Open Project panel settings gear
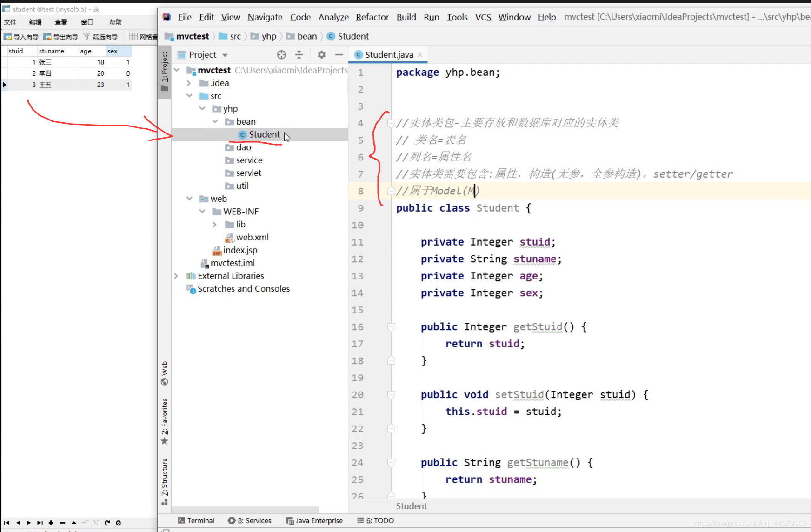 tap(321, 55)
